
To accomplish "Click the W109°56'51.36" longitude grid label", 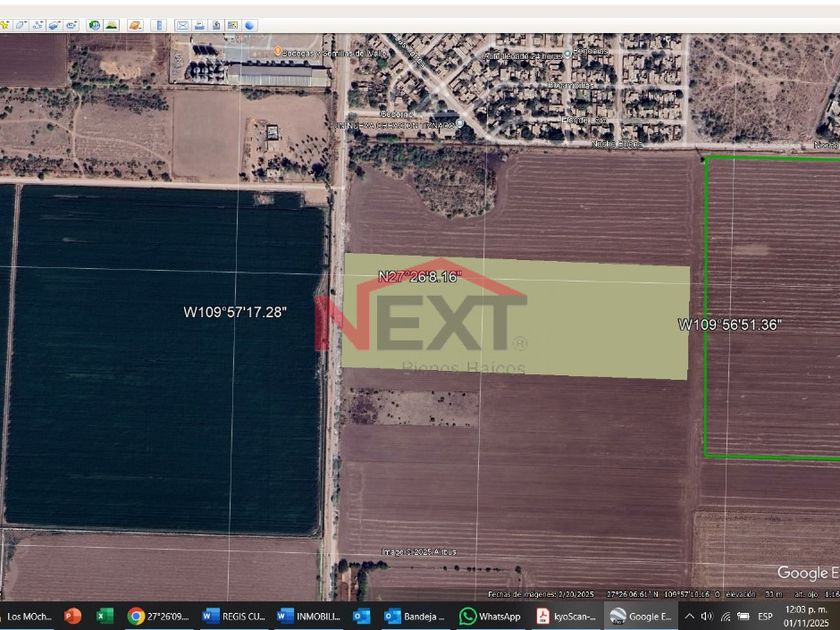I will (x=730, y=325).
